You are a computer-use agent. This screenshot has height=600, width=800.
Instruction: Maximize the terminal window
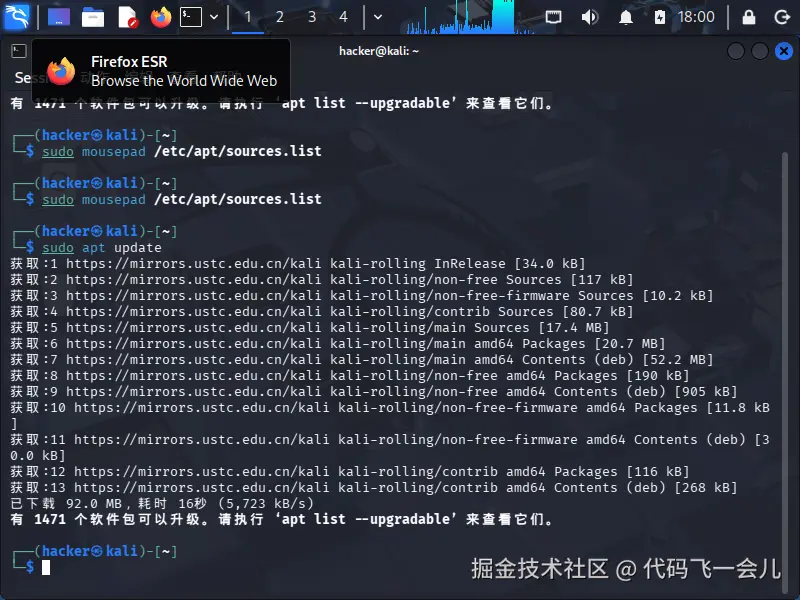click(x=760, y=51)
